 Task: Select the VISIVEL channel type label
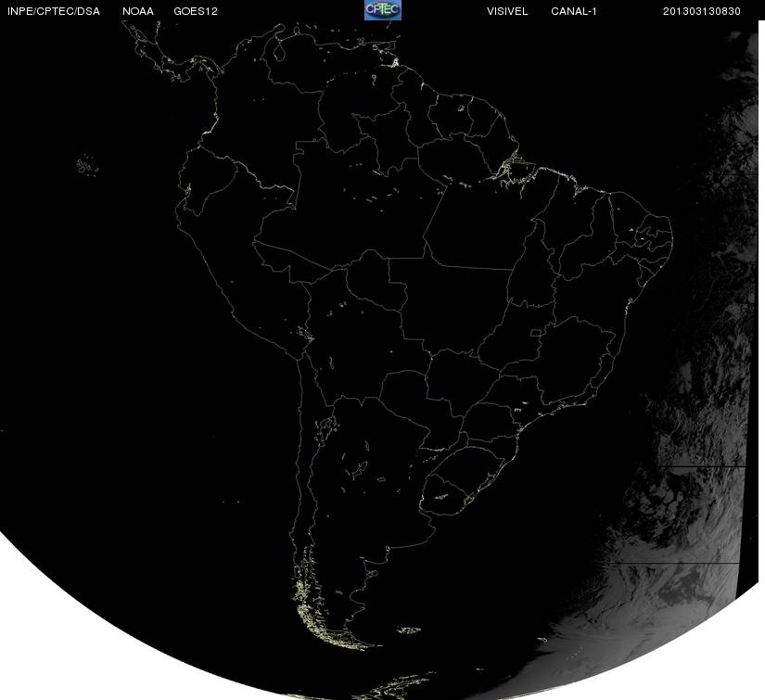[x=507, y=11]
